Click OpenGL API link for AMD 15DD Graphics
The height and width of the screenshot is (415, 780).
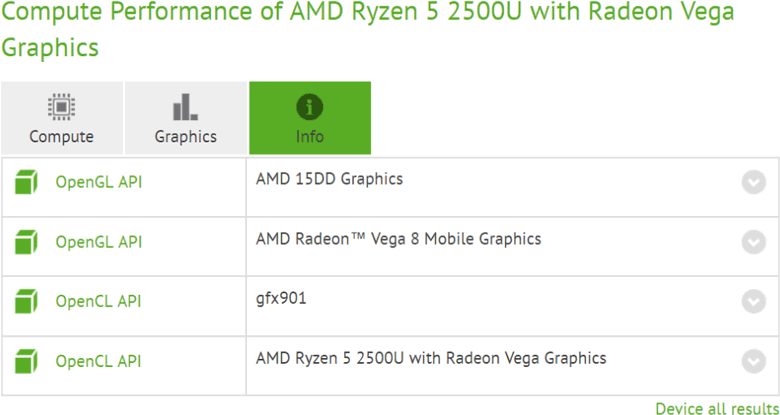pos(98,183)
